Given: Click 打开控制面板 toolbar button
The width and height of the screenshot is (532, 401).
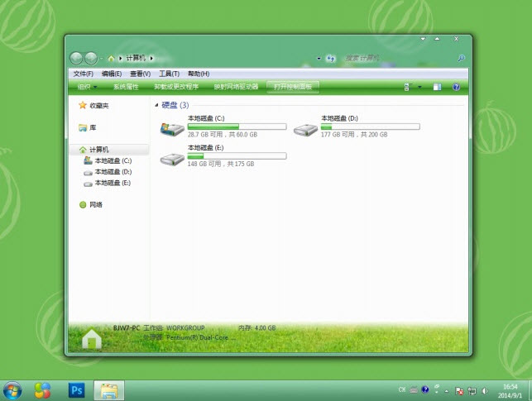Looking at the screenshot, I should tap(293, 87).
